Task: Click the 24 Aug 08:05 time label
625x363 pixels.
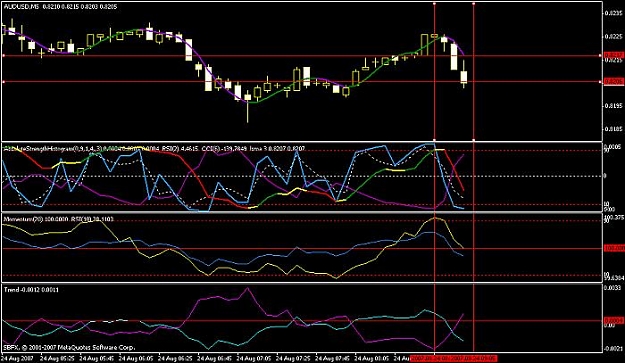Action: (371, 358)
